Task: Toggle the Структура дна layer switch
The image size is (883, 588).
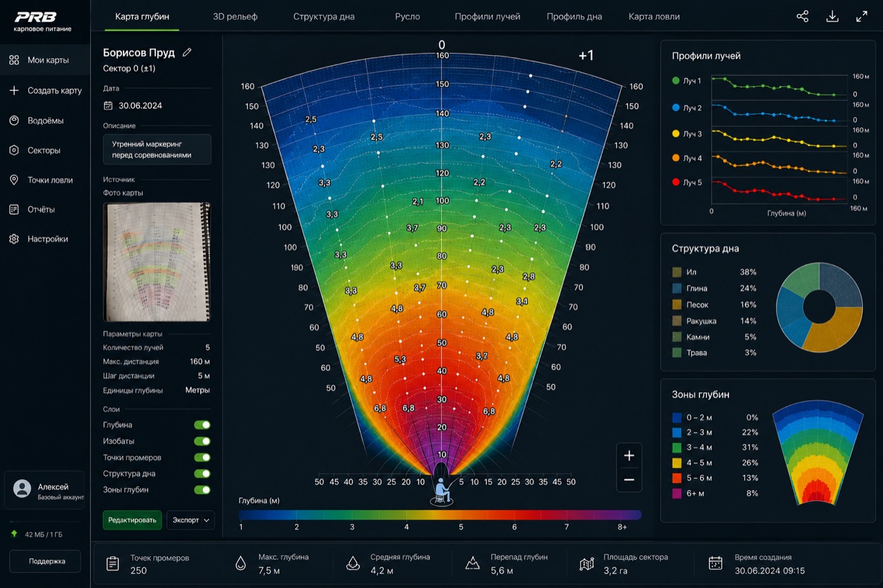Action: click(202, 474)
